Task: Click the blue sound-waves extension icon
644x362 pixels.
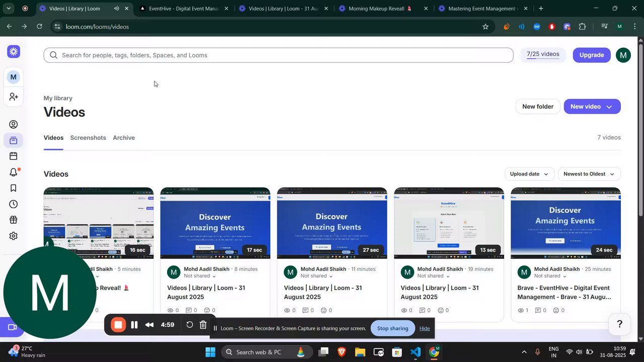Action: pyautogui.click(x=522, y=27)
